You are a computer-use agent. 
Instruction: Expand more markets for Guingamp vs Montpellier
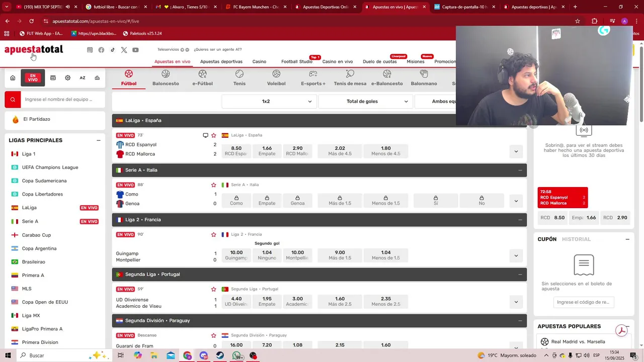tap(516, 255)
